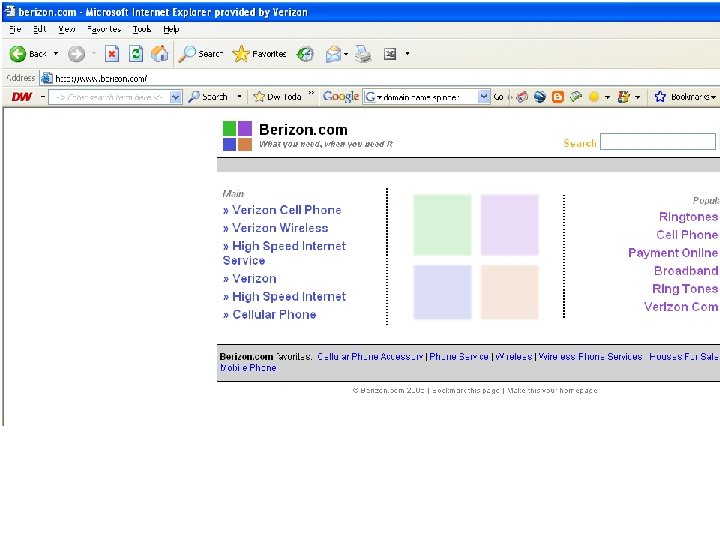Viewport: 720px width, 540px height.
Task: Print the page with the printer icon
Action: [363, 54]
